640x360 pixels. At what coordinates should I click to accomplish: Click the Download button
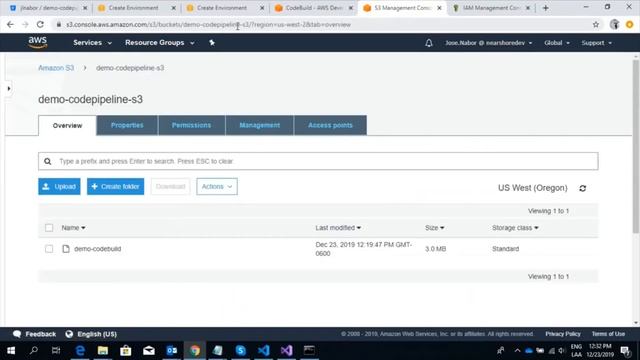click(170, 187)
